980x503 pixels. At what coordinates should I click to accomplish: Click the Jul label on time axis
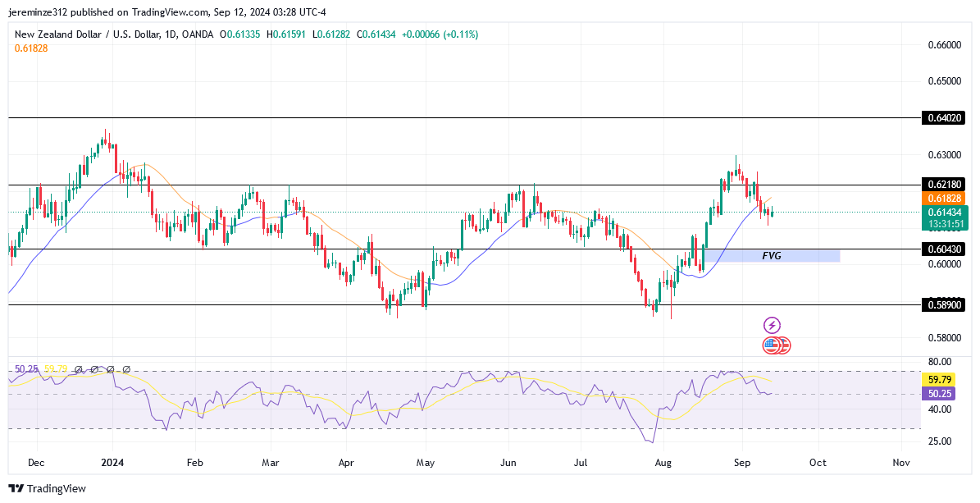point(581,463)
